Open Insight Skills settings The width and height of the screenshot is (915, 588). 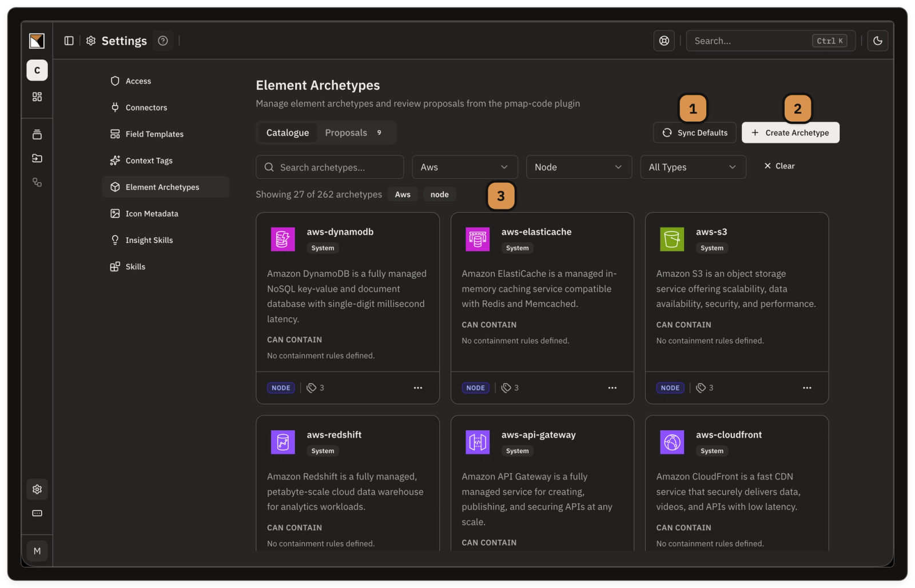coord(165,240)
